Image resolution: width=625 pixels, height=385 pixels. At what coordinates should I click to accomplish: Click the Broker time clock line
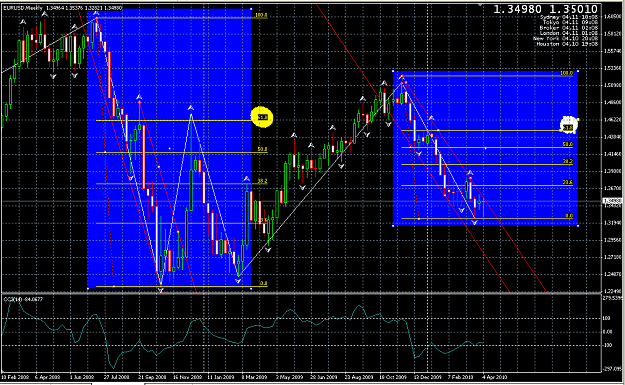[x=569, y=28]
